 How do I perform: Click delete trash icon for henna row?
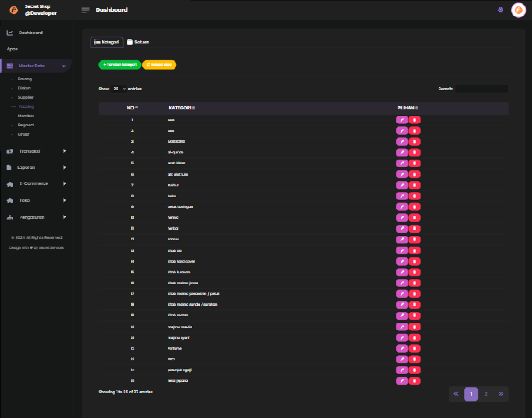(x=415, y=218)
